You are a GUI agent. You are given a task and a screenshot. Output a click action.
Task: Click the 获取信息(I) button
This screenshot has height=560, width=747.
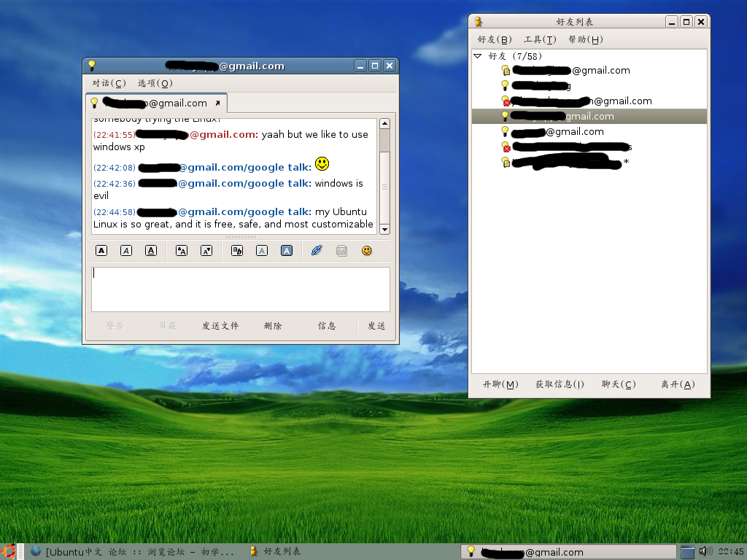pos(560,384)
